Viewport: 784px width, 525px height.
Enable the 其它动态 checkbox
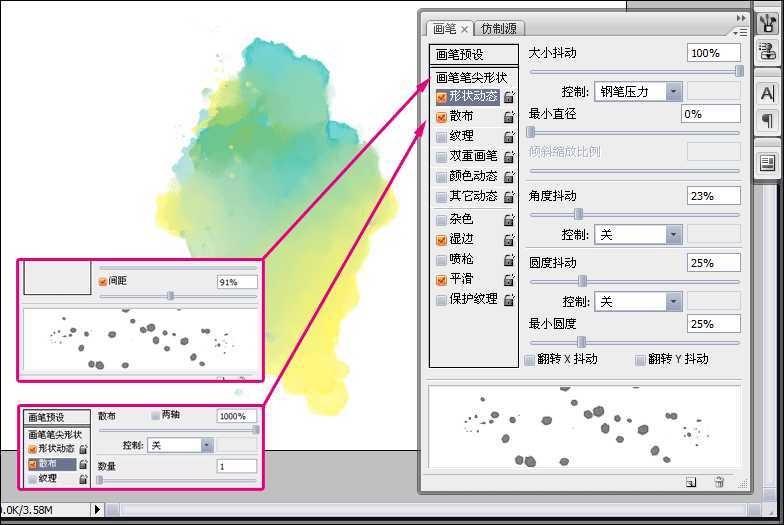tap(441, 197)
